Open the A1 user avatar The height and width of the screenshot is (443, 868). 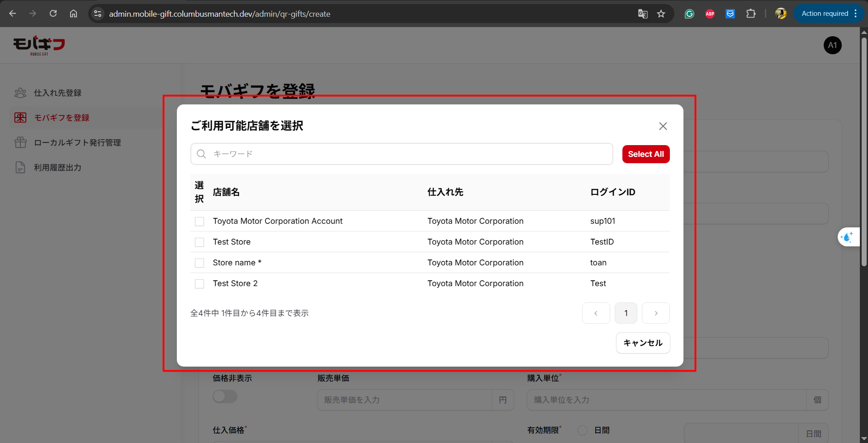coord(832,45)
